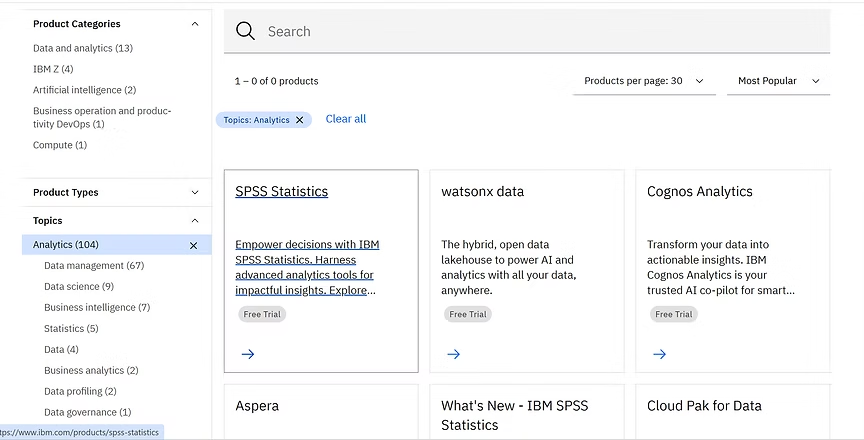Open the Most Popular sort dropdown
This screenshot has height=440, width=864.
(x=778, y=81)
